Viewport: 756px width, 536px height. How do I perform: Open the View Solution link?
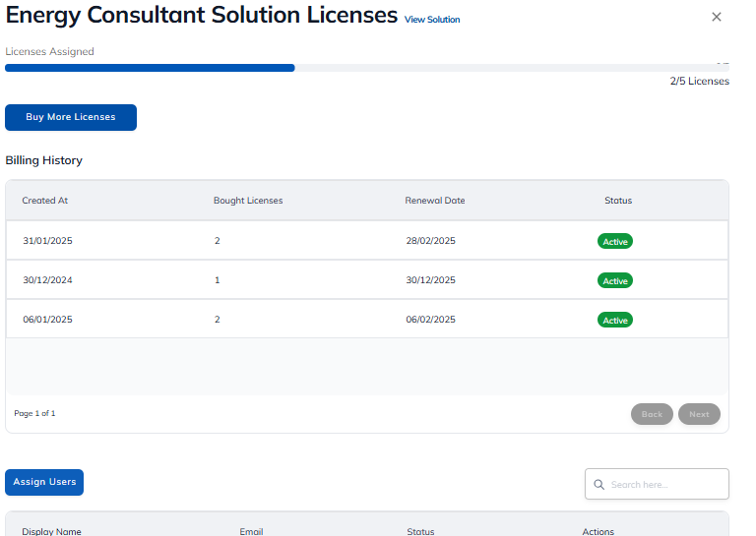431,20
